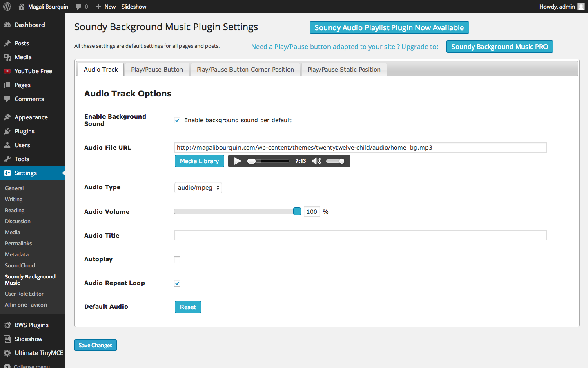Play the audio preview
Image resolution: width=588 pixels, height=368 pixels.
point(237,161)
